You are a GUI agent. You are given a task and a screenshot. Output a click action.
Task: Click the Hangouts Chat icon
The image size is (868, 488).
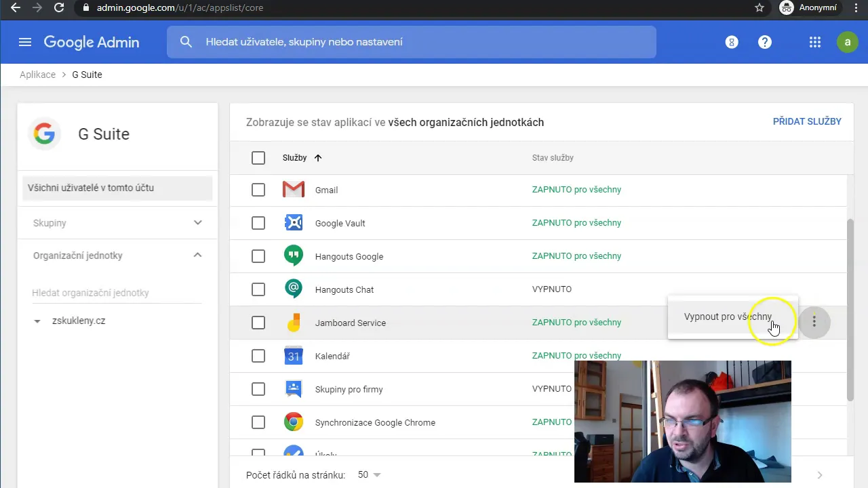(294, 289)
